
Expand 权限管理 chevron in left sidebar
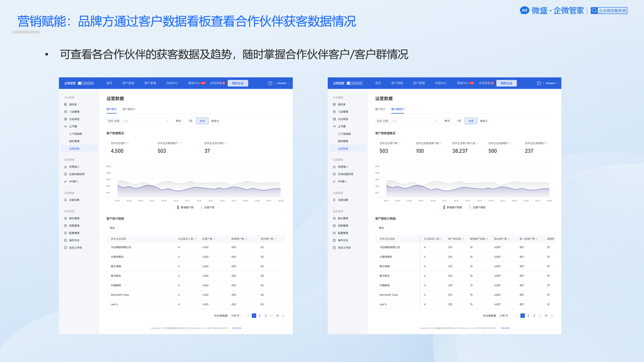tap(93, 226)
